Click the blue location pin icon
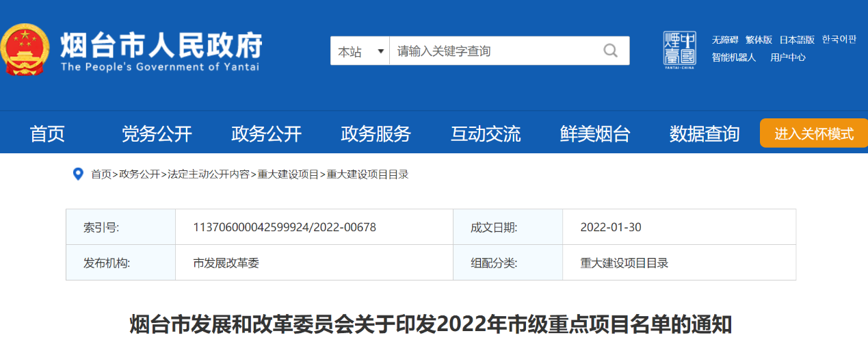Viewport: 868px width, 353px height. pos(78,174)
